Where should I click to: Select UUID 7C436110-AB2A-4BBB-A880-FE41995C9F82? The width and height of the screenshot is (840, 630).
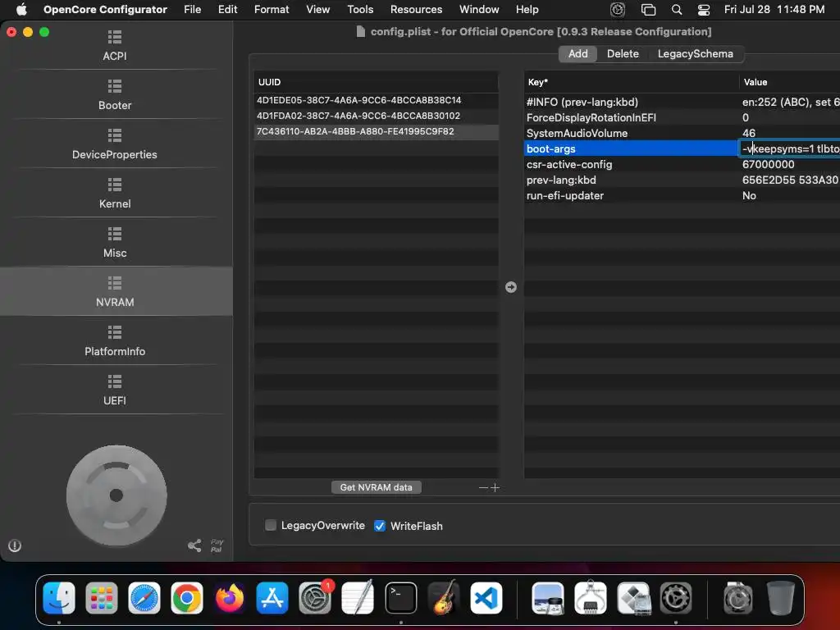coord(376,131)
